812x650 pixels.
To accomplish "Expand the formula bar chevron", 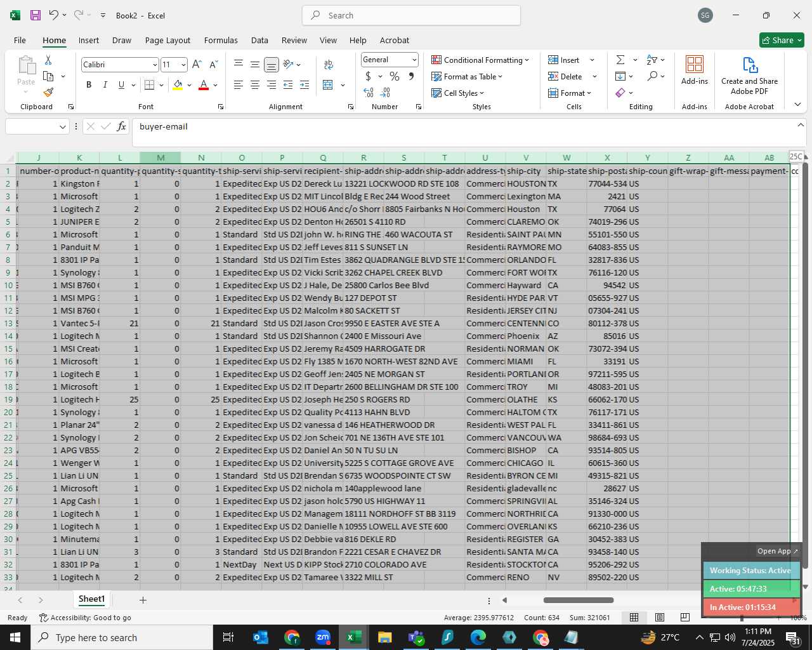I will [800, 125].
